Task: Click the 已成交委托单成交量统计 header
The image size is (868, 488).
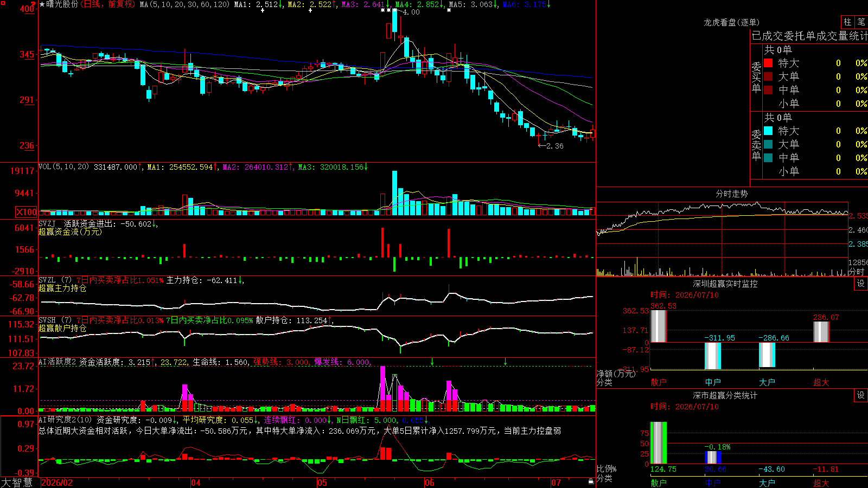Action: [809, 36]
